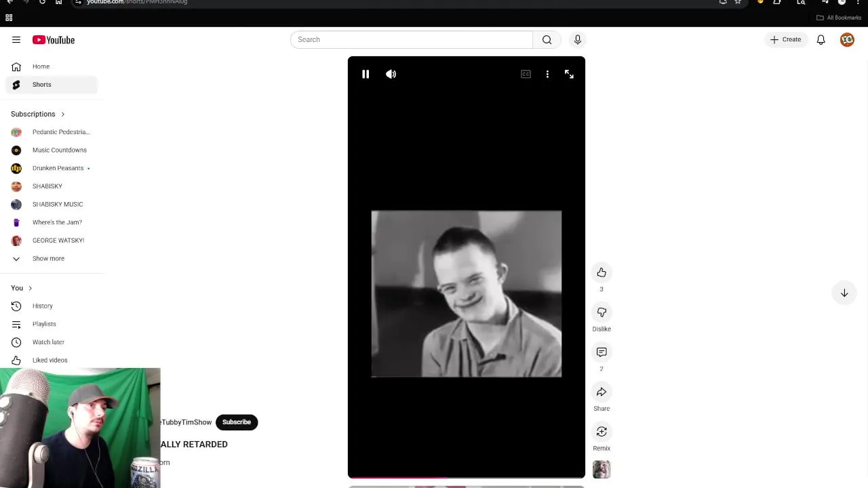Open the sound thumbnail below Remix

coord(601,469)
